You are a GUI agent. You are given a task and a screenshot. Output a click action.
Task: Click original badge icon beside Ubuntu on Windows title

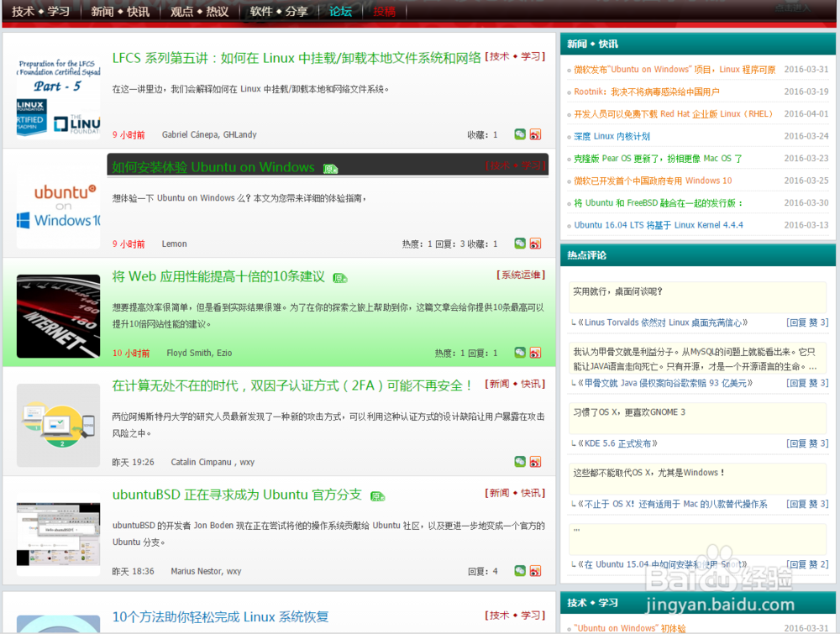pyautogui.click(x=330, y=170)
